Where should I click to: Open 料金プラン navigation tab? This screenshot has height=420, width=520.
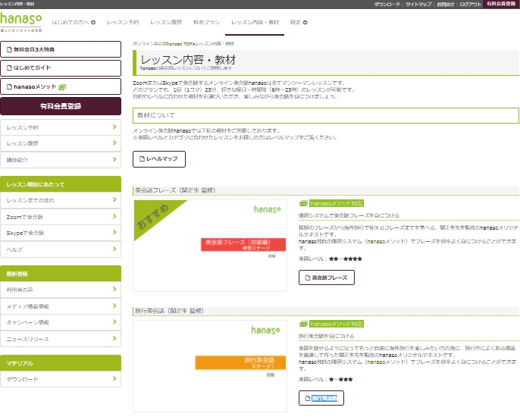click(x=206, y=22)
